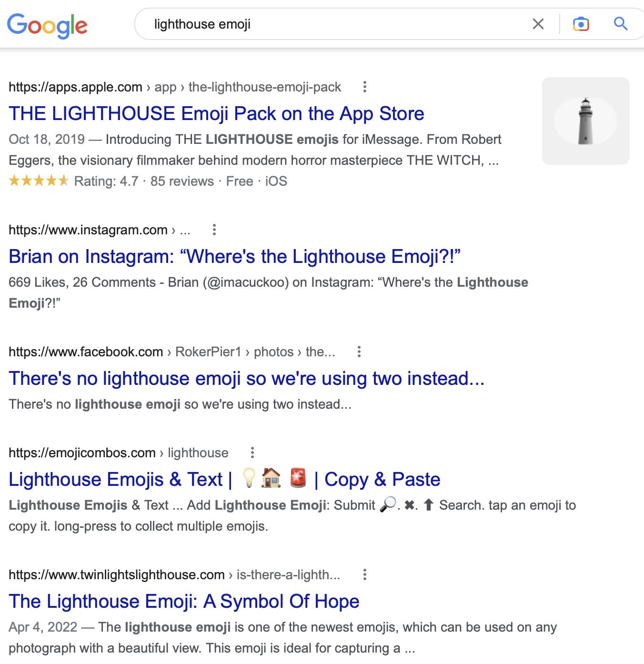Viewport: 644px width, 664px height.
Task: Click the Google logo
Action: coord(47,25)
